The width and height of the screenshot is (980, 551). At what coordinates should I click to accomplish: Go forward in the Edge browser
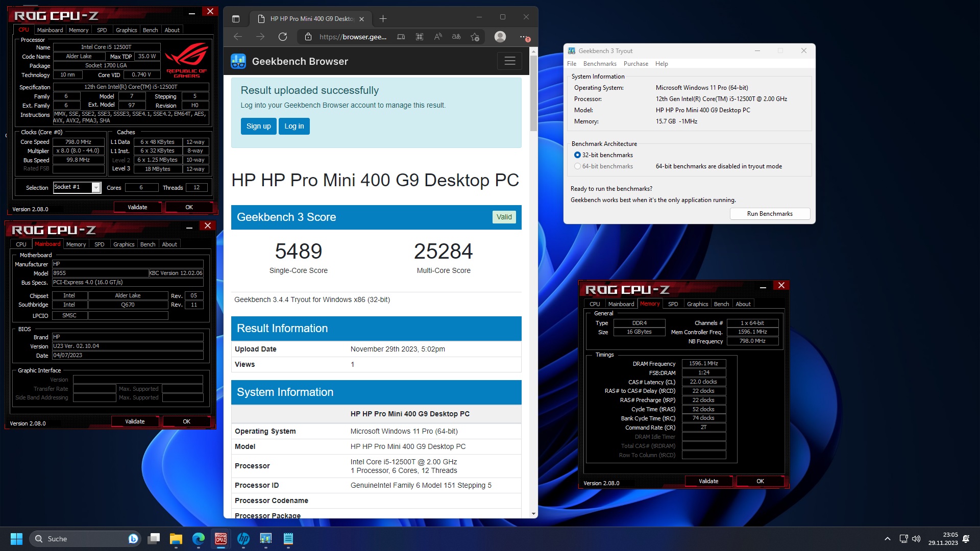[x=260, y=37]
